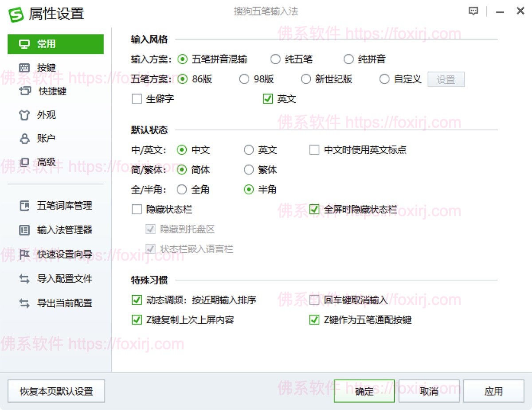Screen dimensions: 532x410
Task: Select the 98版 Wubi scheme
Action: 244,79
